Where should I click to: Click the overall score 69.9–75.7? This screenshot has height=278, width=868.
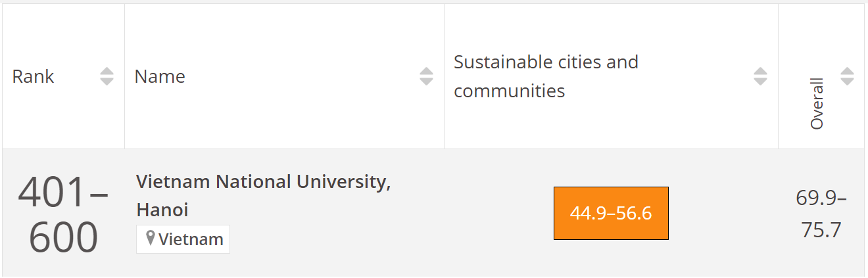(x=821, y=214)
